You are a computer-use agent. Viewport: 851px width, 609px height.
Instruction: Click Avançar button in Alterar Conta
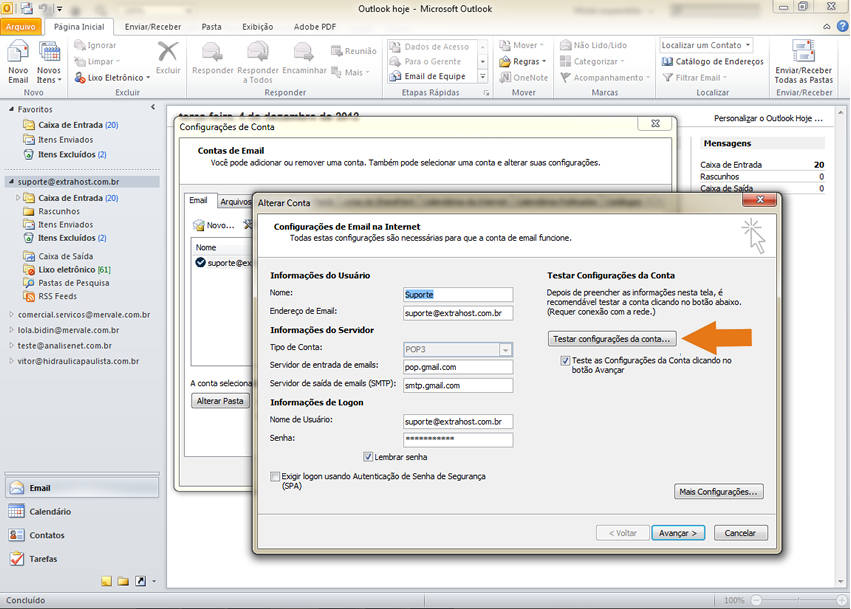[678, 533]
